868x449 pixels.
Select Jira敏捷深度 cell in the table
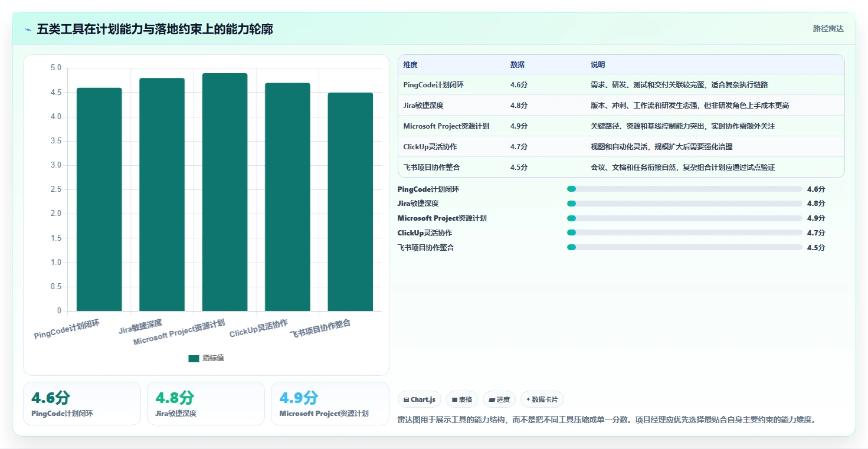[423, 106]
